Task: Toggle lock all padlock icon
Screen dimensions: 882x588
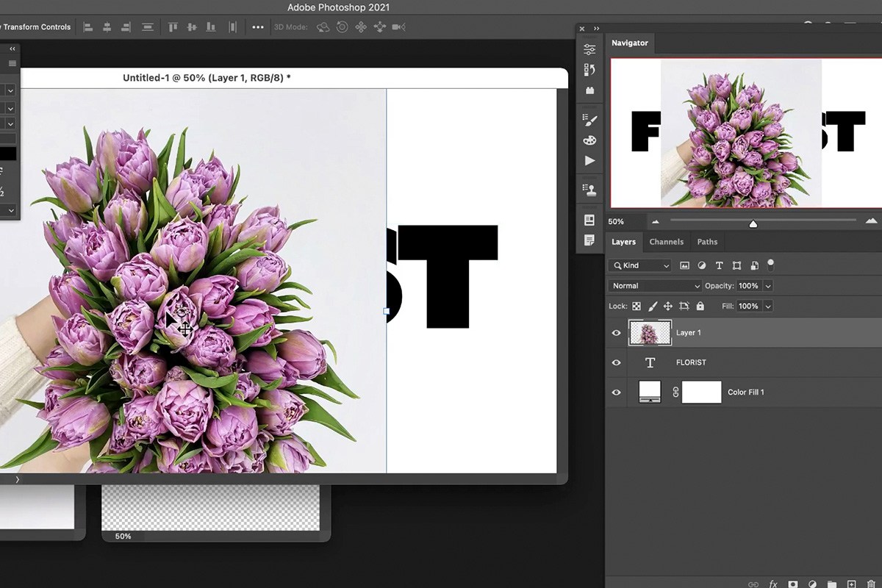Action: point(700,306)
